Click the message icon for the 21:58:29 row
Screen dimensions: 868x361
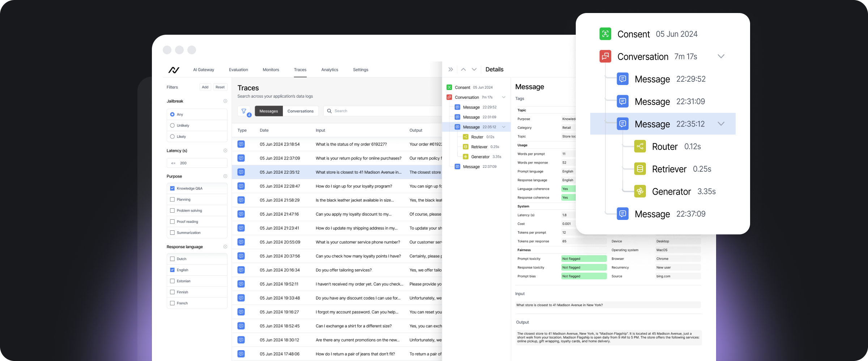241,200
